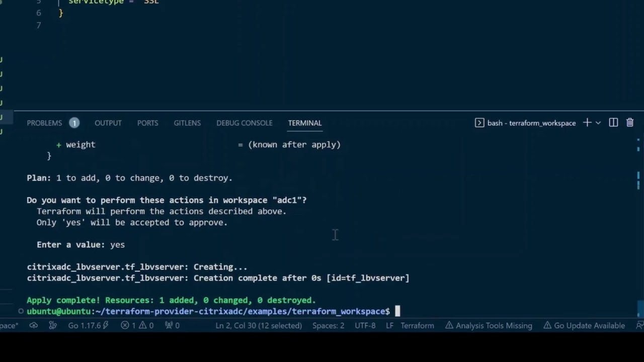Viewport: 644px width, 362px height.
Task: Change indentation via Spaces: 2
Action: tap(328, 325)
